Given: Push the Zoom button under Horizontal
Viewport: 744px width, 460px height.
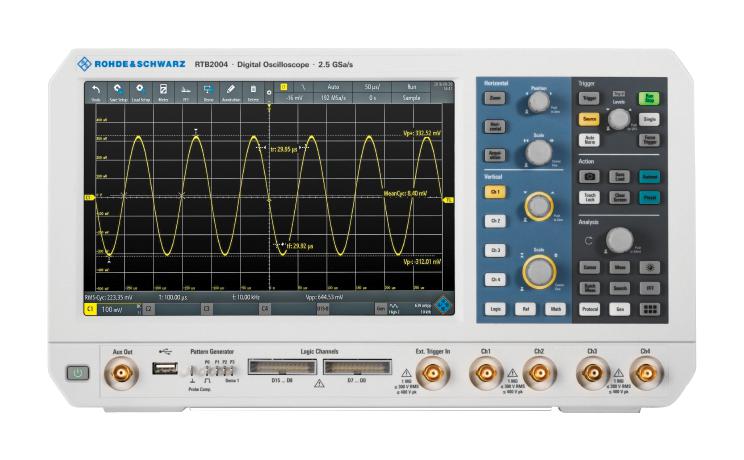Looking at the screenshot, I should tap(495, 98).
